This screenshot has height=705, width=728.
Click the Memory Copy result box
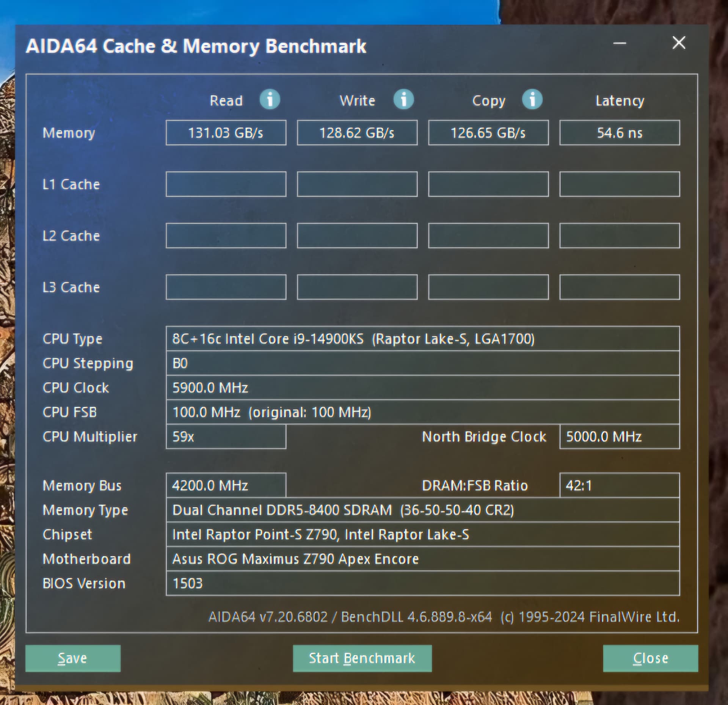[x=488, y=133]
